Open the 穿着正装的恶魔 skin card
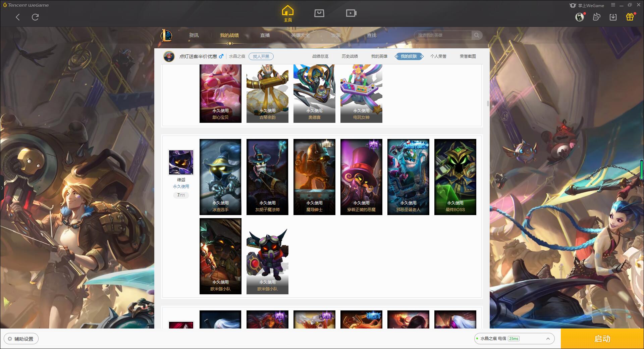The width and height of the screenshot is (644, 349). [361, 177]
